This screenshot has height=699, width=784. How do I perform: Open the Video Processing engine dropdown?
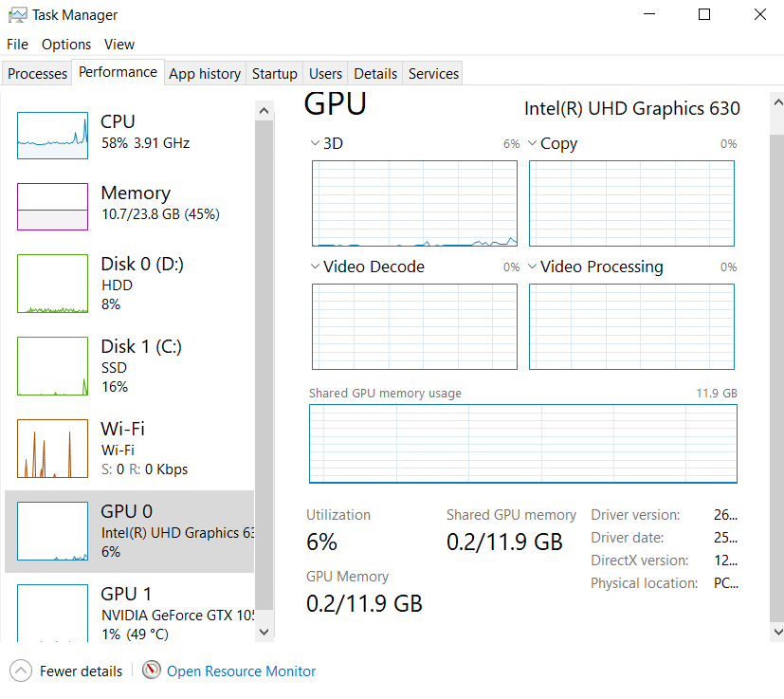pyautogui.click(x=533, y=267)
